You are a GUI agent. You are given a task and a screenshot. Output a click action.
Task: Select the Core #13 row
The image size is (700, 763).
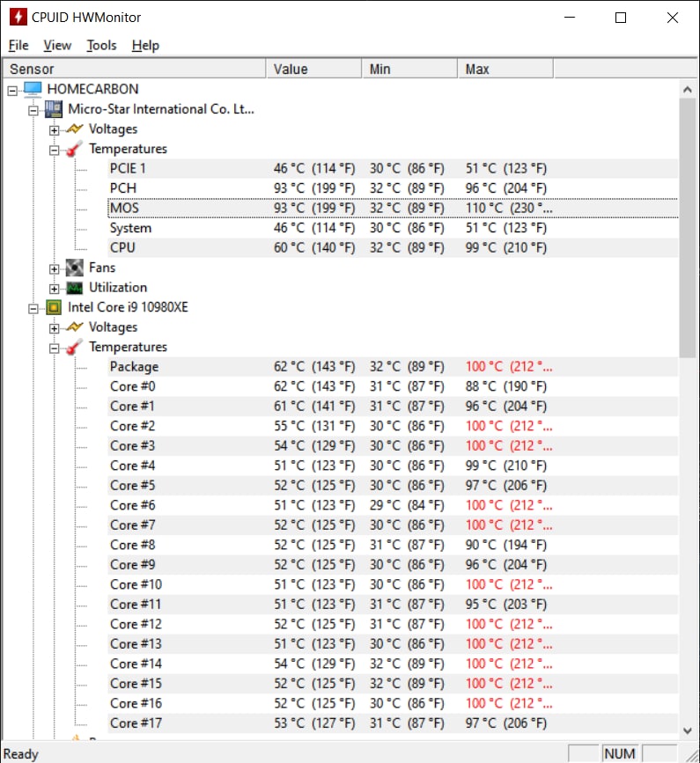coord(393,644)
